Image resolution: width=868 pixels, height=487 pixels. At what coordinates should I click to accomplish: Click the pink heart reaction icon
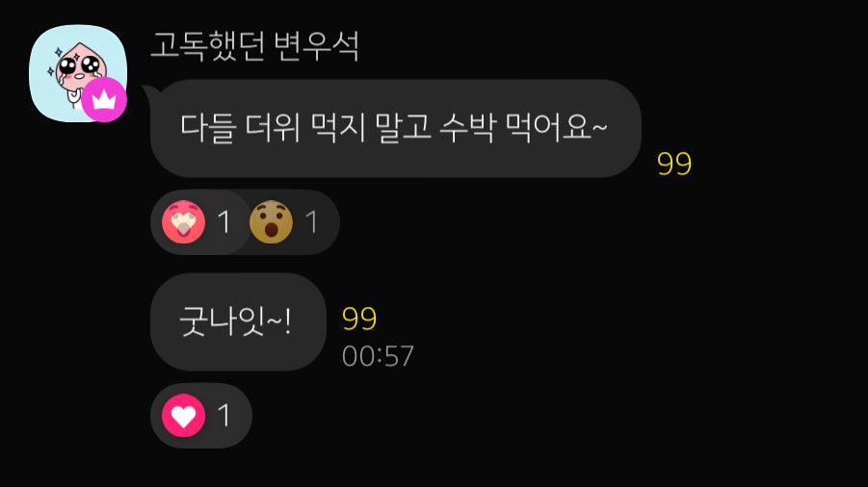point(183,416)
